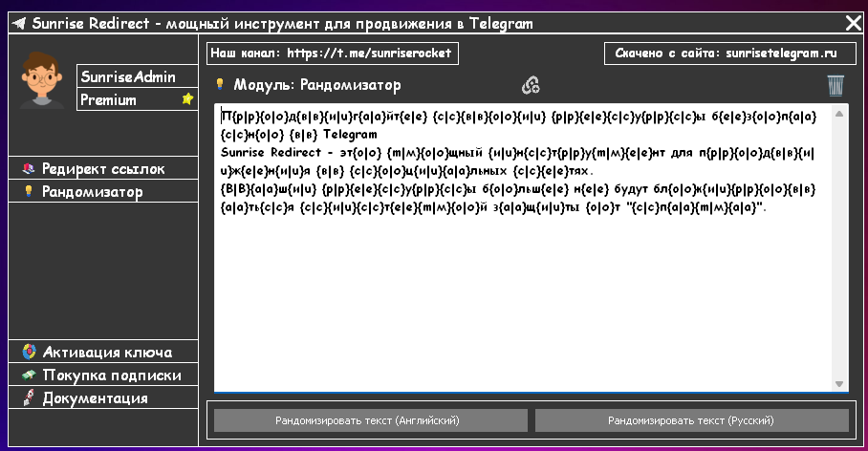
Task: Select the Рандомизатор menu item
Action: tap(103, 191)
